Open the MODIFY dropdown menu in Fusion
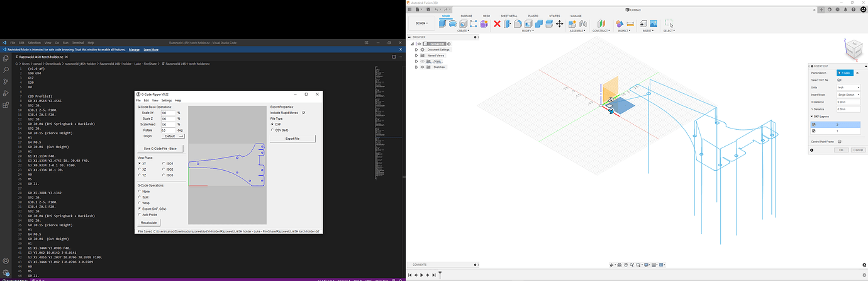This screenshot has height=281, width=868. click(x=528, y=30)
